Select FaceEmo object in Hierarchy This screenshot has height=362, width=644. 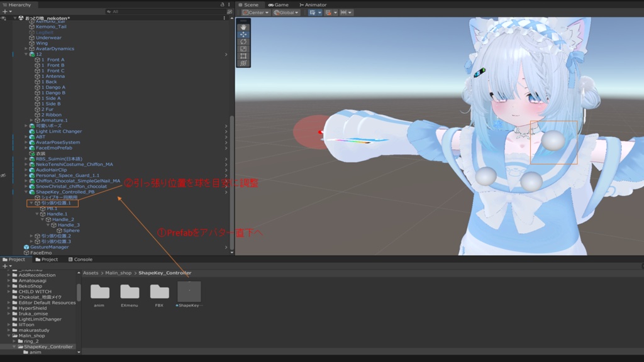click(x=41, y=253)
